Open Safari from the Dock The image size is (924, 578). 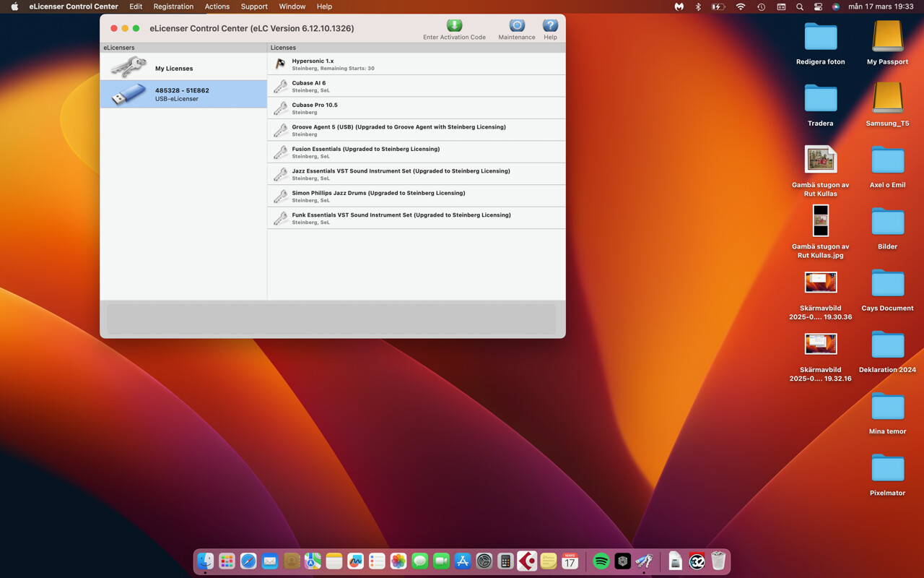tap(248, 561)
